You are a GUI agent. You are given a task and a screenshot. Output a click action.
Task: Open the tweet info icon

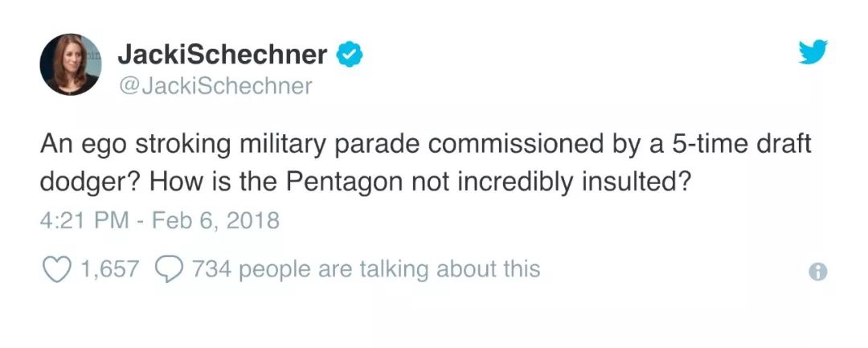(x=817, y=272)
